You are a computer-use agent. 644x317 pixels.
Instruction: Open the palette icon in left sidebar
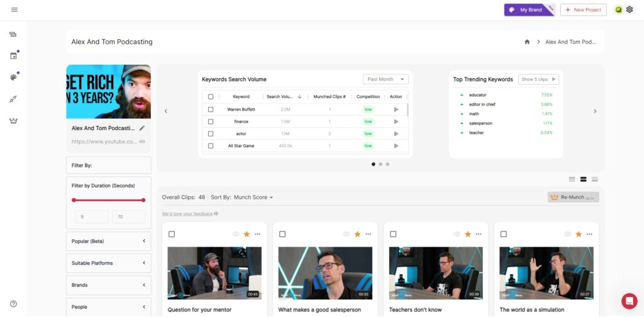13,77
